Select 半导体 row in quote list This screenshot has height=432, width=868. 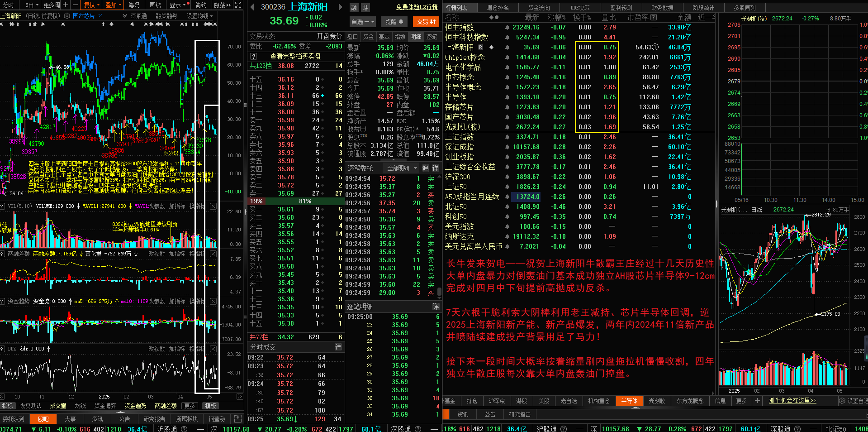[579, 97]
